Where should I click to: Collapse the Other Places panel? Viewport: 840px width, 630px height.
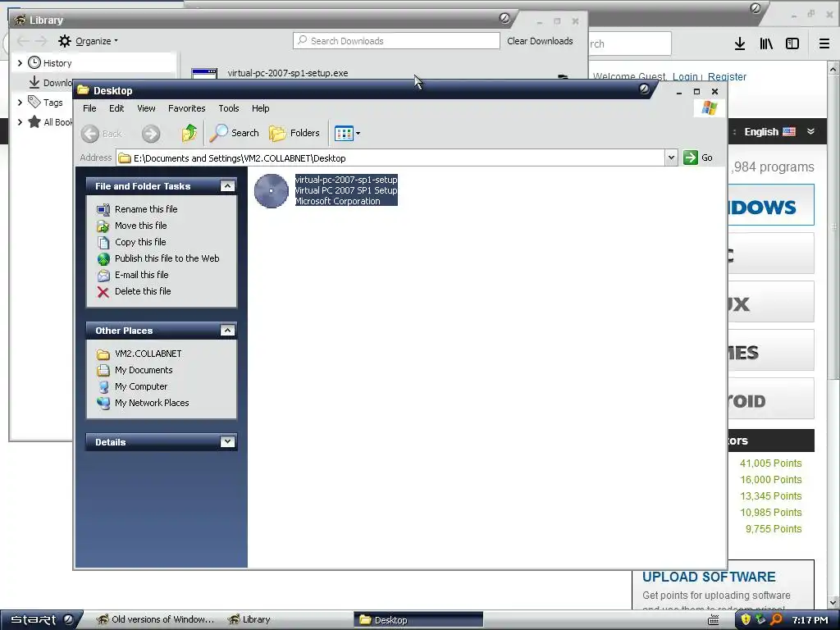(227, 330)
